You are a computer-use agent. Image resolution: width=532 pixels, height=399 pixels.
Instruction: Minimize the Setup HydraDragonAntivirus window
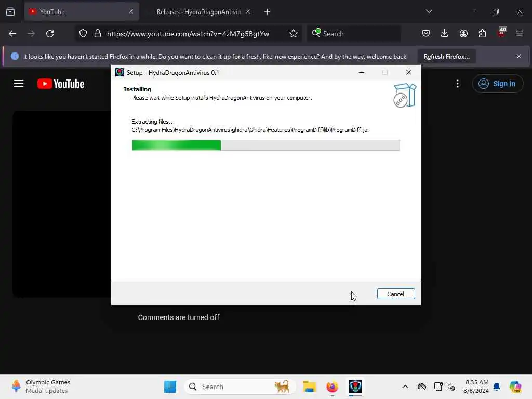[362, 72]
